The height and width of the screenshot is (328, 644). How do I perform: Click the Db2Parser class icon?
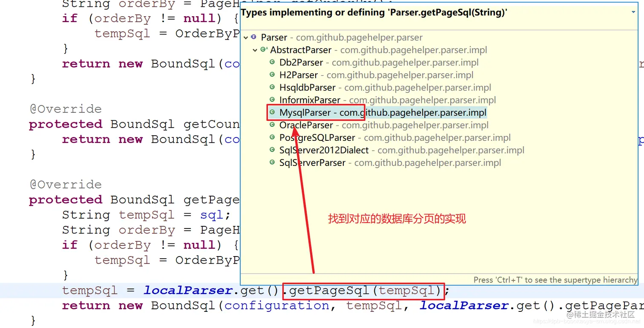coord(272,63)
